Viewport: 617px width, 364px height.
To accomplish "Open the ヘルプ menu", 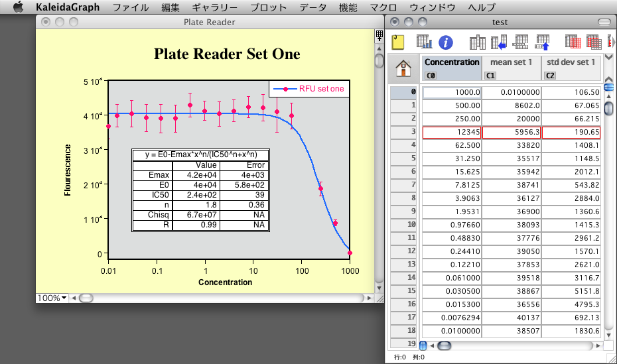I will (x=482, y=7).
